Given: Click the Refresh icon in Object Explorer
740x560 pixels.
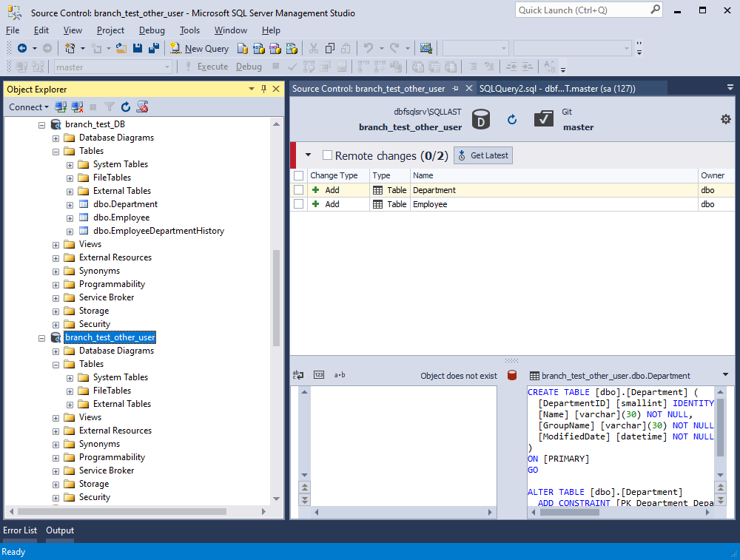Looking at the screenshot, I should 126,107.
